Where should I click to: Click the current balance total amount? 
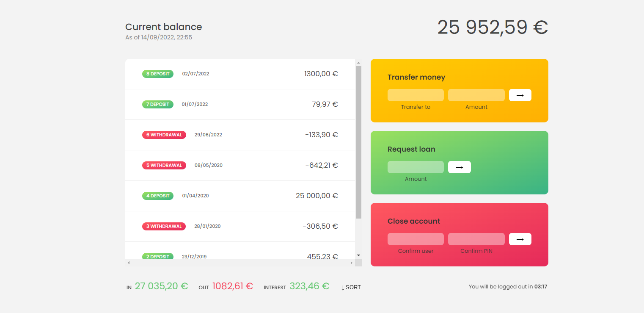tap(493, 28)
